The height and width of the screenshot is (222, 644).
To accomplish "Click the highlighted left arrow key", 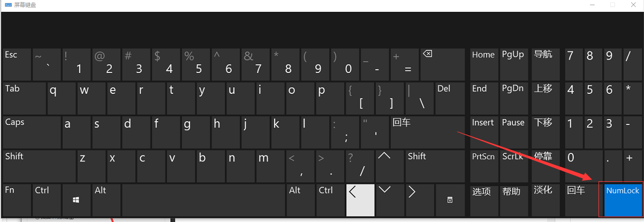I will click(360, 199).
